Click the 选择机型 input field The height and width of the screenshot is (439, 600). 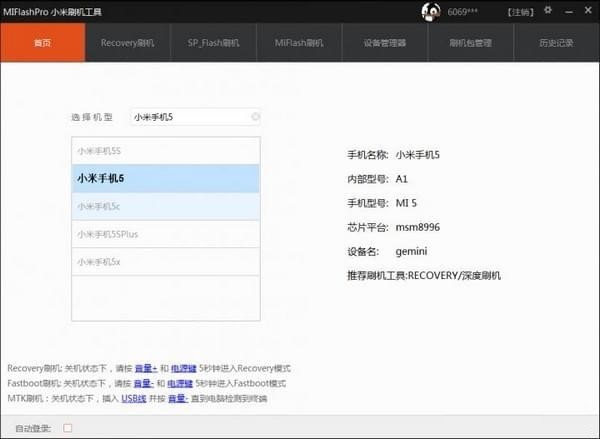190,117
